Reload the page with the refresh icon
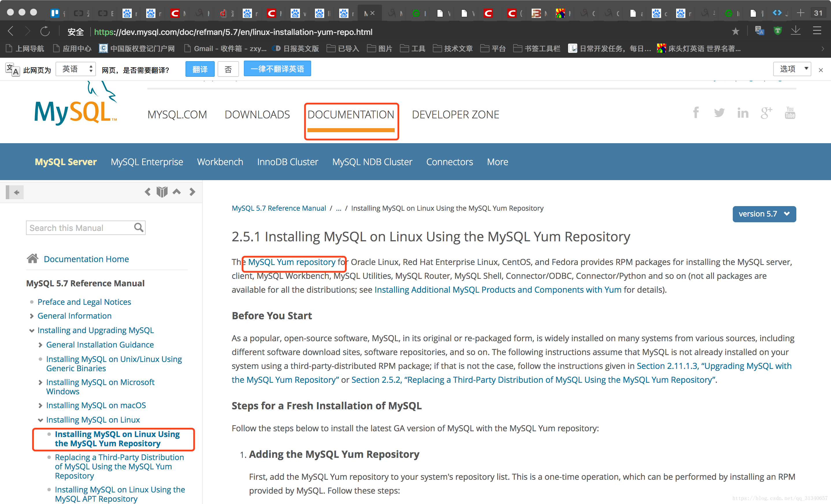The height and width of the screenshot is (504, 831). [45, 32]
